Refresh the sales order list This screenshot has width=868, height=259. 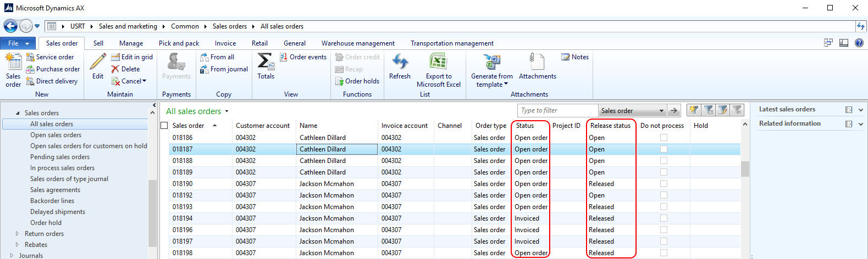tap(400, 66)
